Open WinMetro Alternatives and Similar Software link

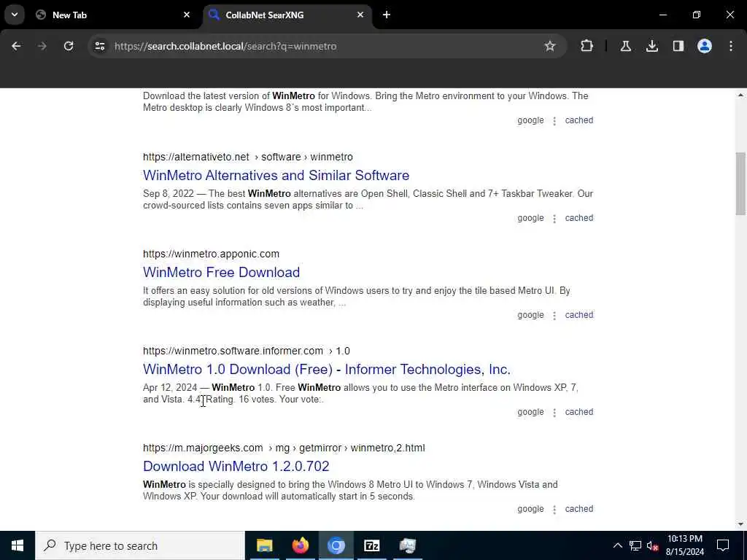[276, 175]
